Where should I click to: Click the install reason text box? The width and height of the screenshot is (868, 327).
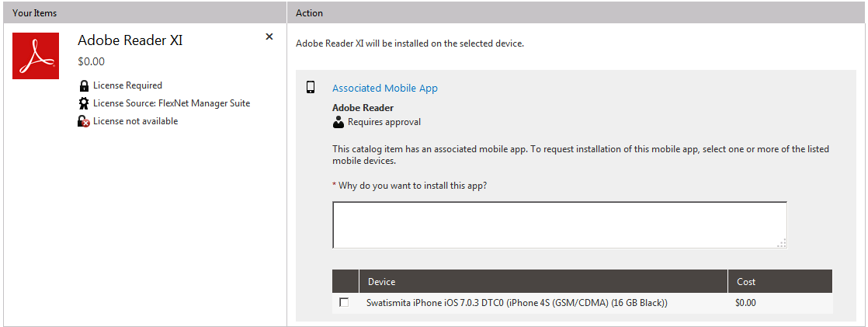[559, 224]
